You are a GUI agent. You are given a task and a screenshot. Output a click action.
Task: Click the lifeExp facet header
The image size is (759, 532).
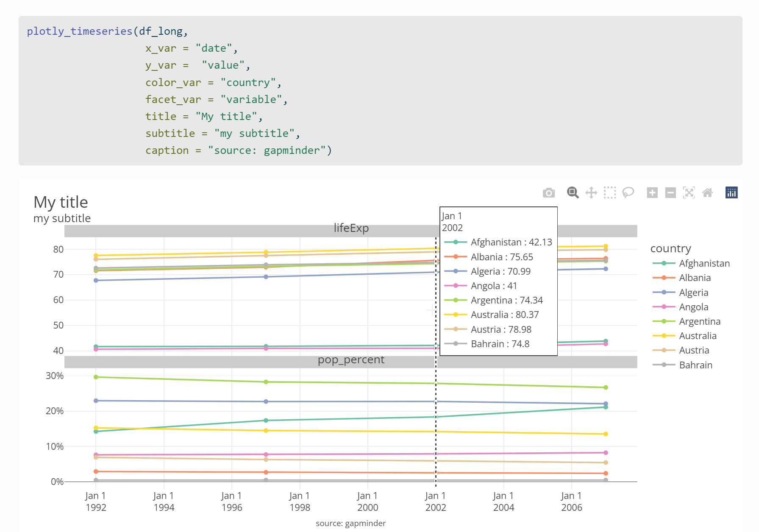(351, 231)
